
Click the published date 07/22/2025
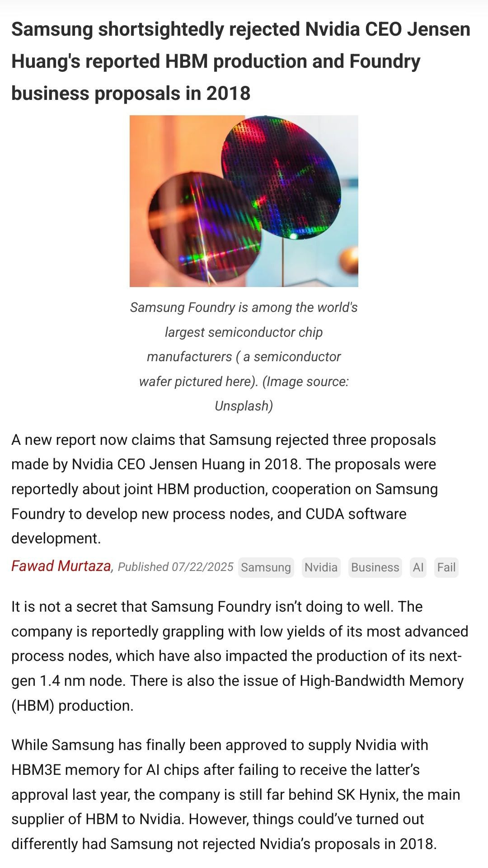click(202, 567)
